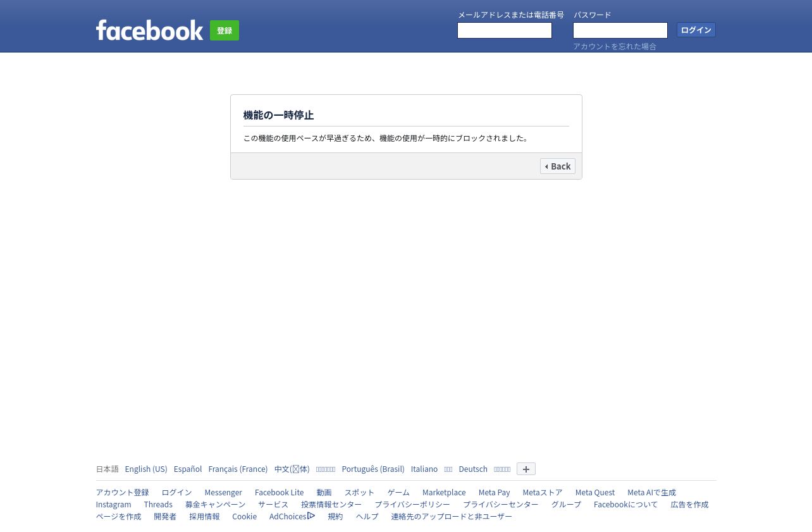This screenshot has height=532, width=812.
Task: Click the Facebook logo
Action: click(x=149, y=30)
